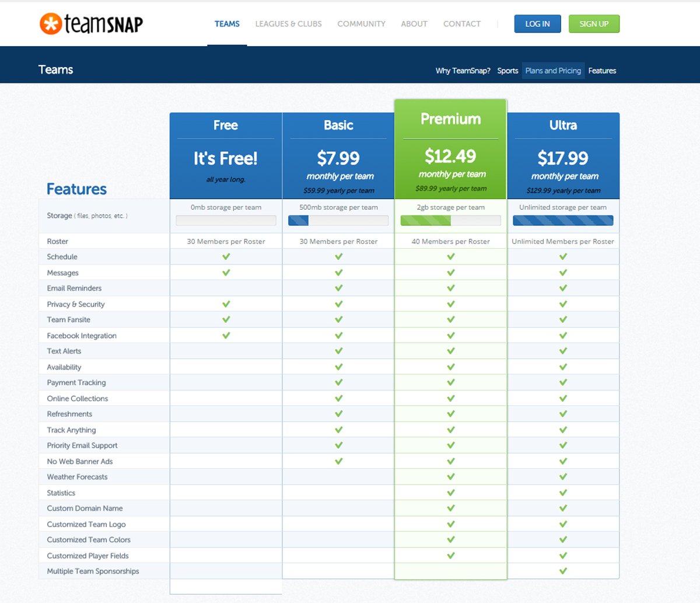Open the Why TeamSnap? link
This screenshot has width=700, height=603.
point(463,71)
